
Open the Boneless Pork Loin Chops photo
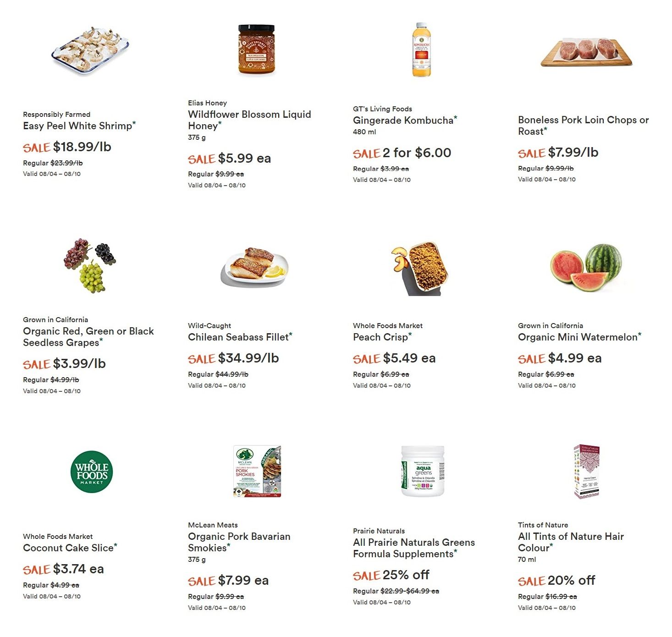586,52
